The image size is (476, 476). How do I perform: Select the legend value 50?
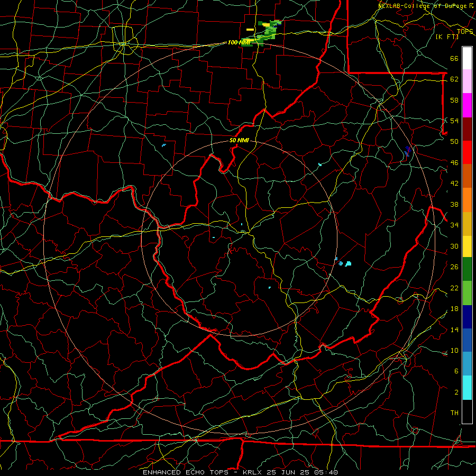coord(454,141)
